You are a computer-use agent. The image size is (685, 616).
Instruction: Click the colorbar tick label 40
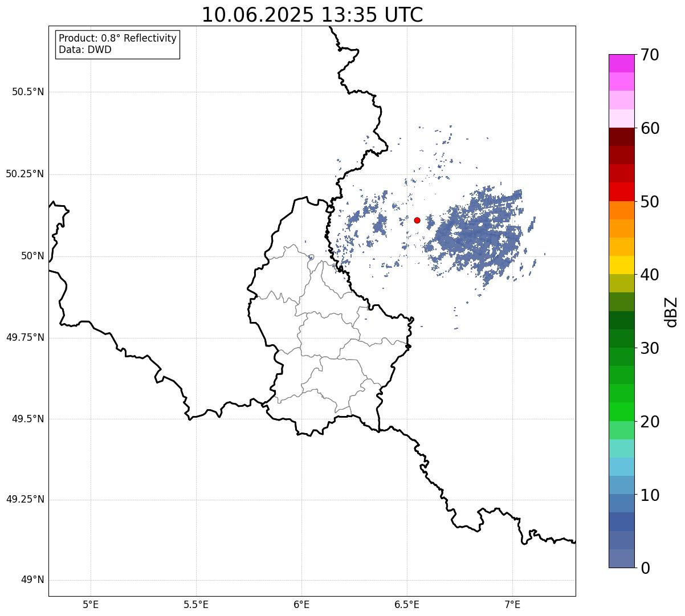(x=649, y=275)
